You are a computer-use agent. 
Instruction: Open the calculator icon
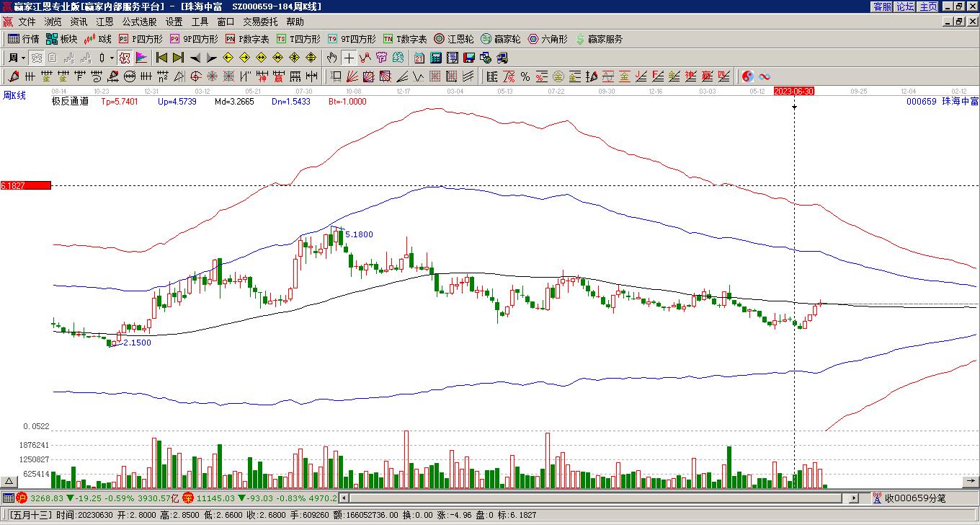(x=436, y=58)
